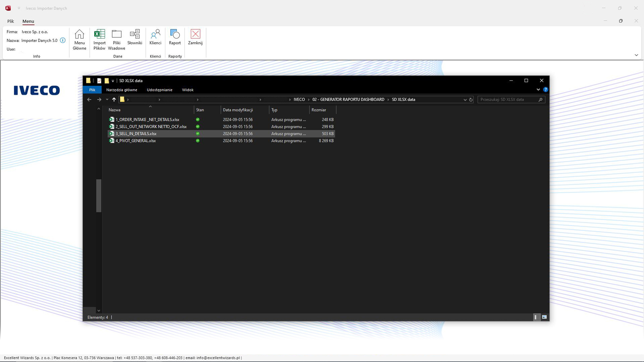The image size is (644, 362).
Task: Expand the address bar history dropdown
Action: (465, 100)
